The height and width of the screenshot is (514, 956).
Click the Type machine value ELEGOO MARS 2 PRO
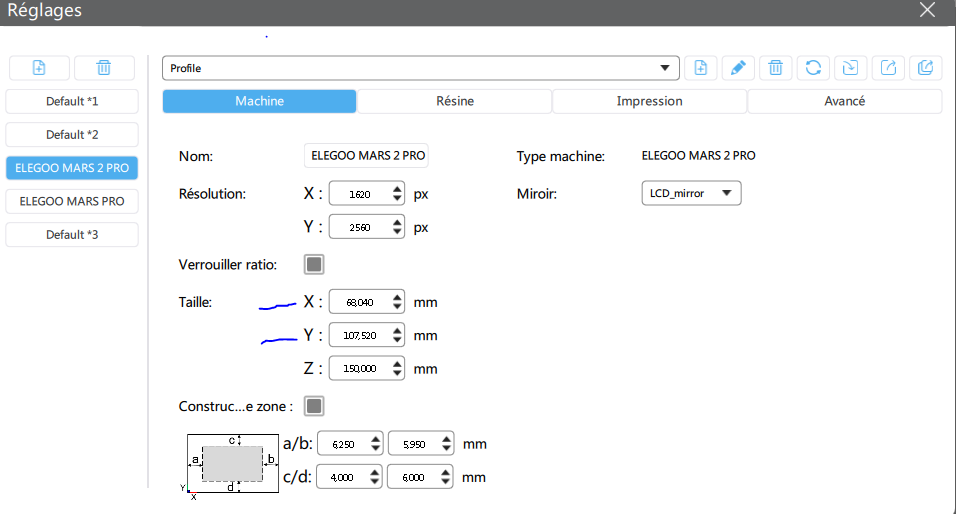coord(699,155)
